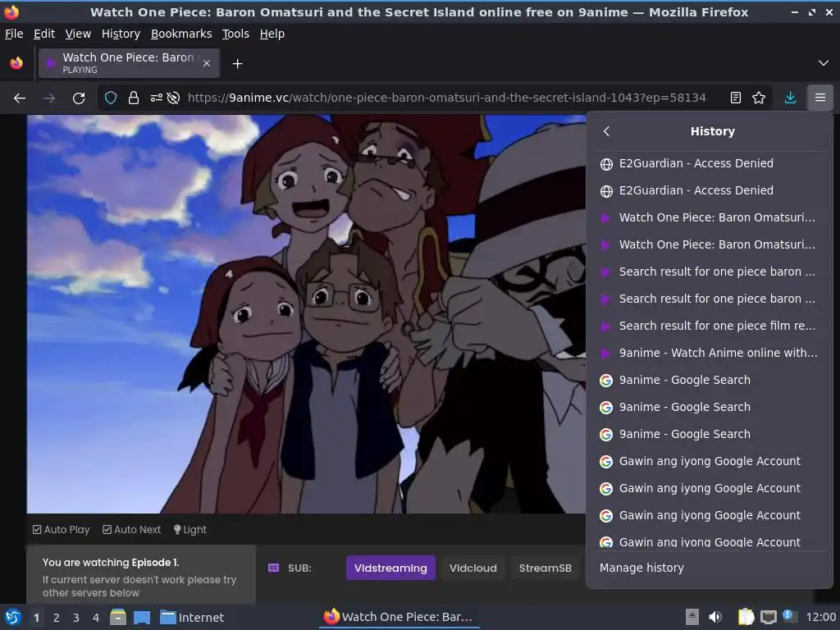Toggle reader view icon in address bar
The height and width of the screenshot is (630, 840).
736,98
